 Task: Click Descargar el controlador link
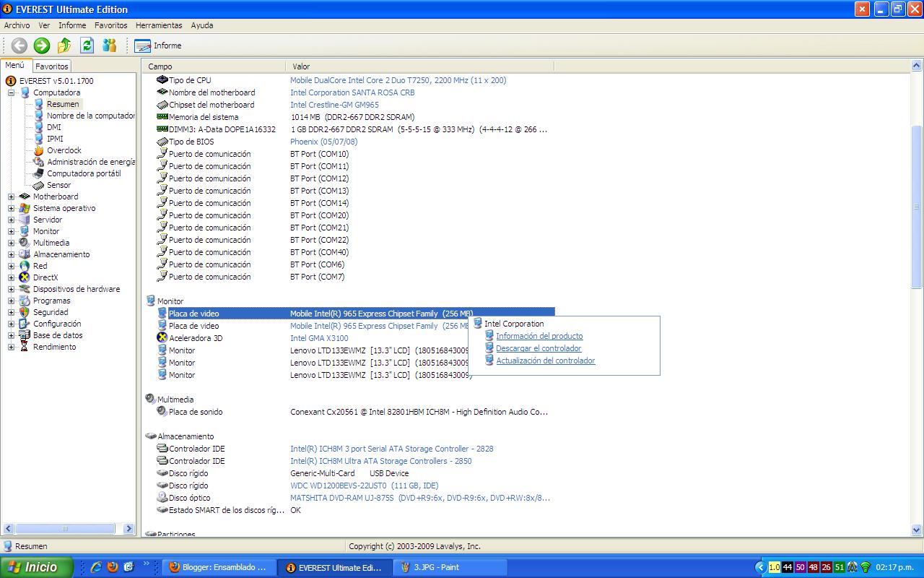[x=539, y=348]
